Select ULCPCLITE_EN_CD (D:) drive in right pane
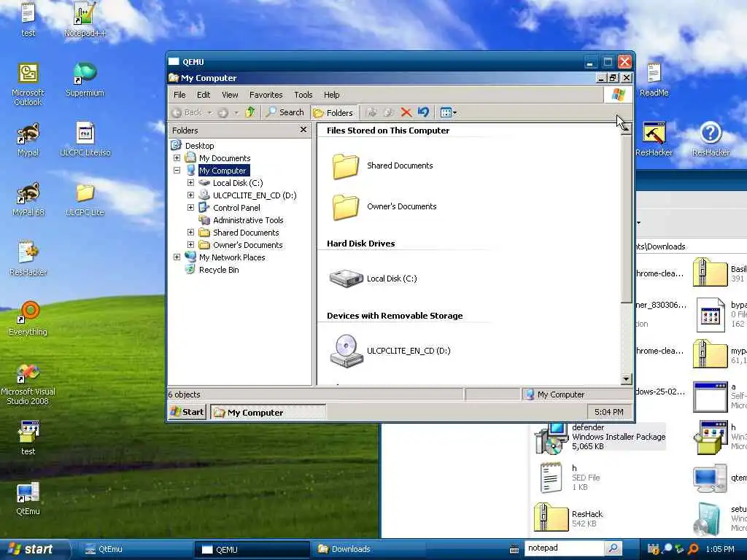The image size is (747, 560). pos(390,351)
